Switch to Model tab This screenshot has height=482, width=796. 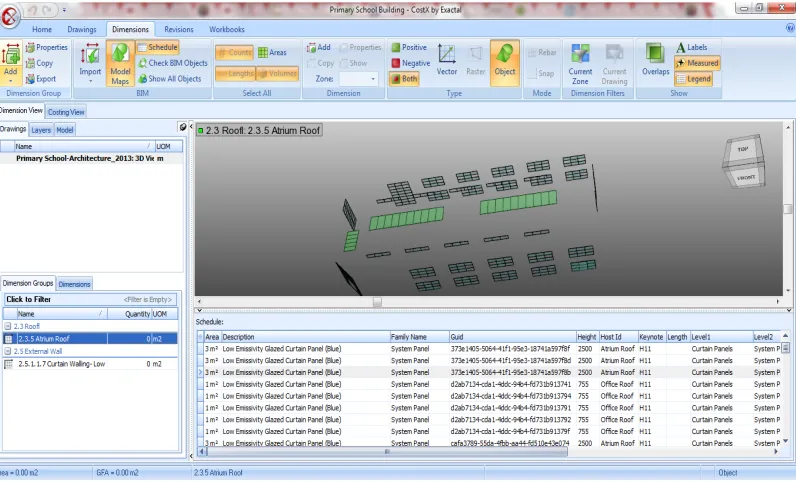pos(64,130)
